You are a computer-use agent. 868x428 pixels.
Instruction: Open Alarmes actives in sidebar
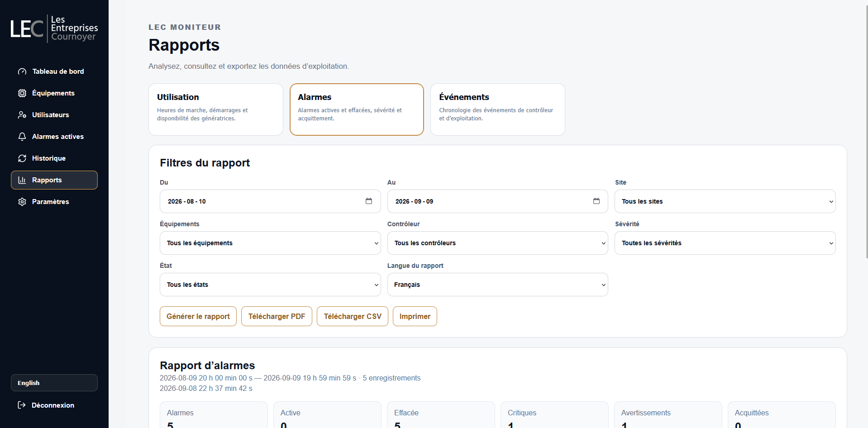click(54, 137)
